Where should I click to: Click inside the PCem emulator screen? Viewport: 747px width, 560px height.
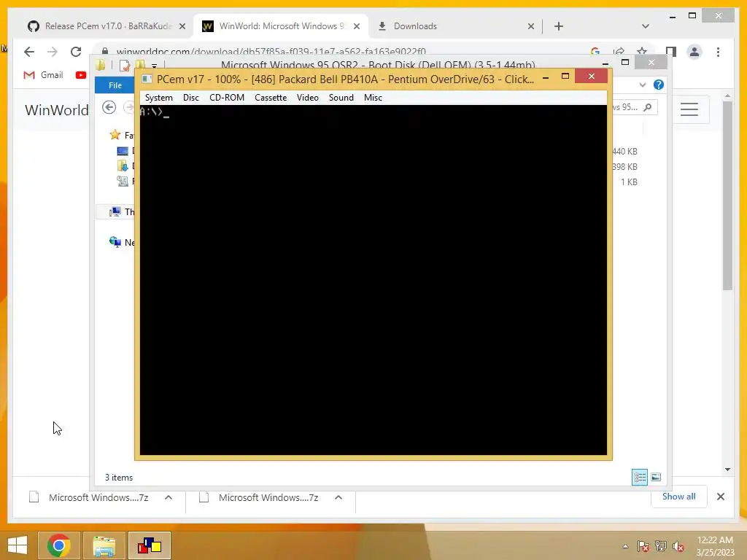pyautogui.click(x=373, y=280)
